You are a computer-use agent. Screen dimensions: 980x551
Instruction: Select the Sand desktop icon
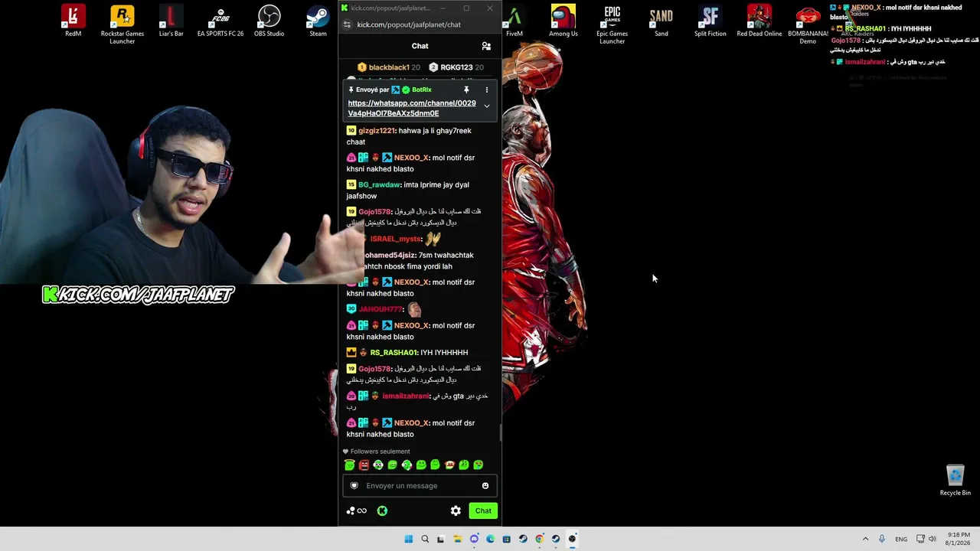(x=661, y=21)
